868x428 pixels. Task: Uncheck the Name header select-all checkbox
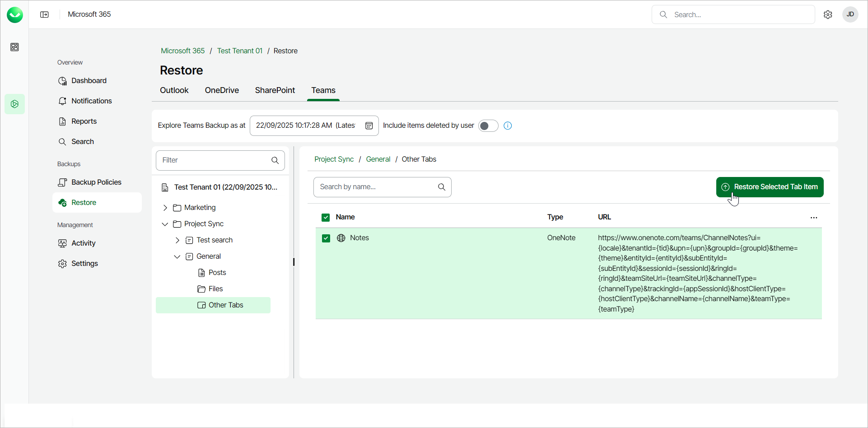(326, 218)
